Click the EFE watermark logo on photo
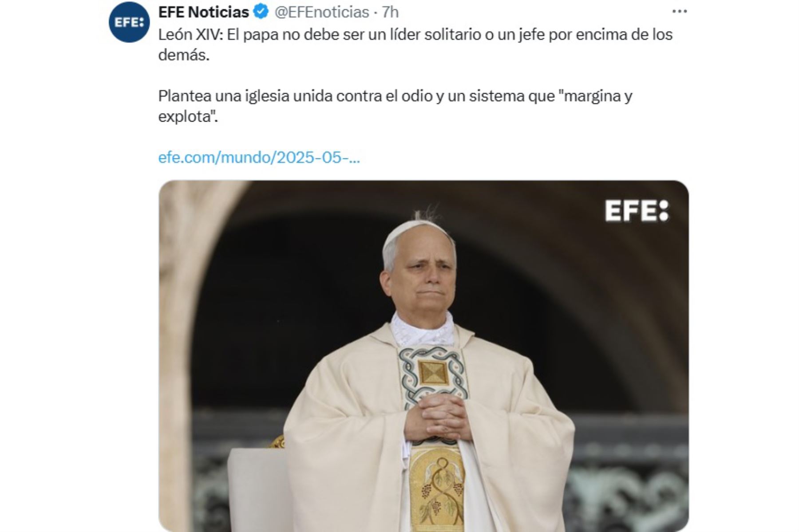Screen dimensions: 799x532 click(637, 210)
